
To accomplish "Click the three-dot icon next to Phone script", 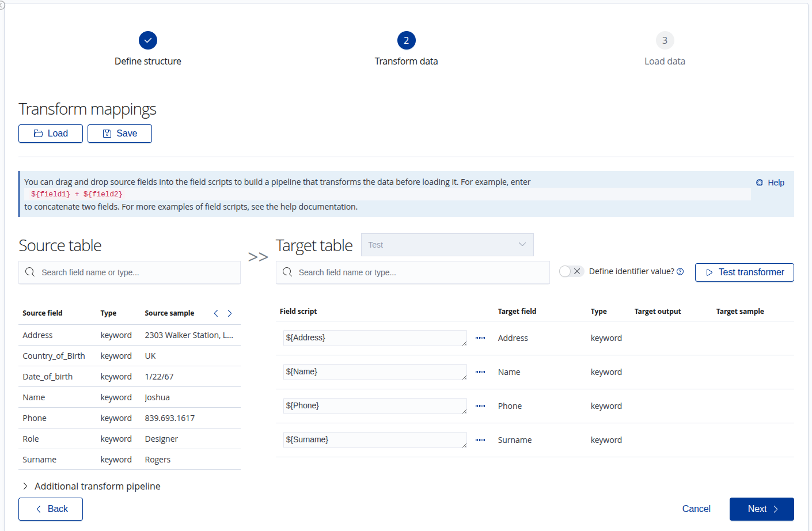I will click(x=480, y=406).
